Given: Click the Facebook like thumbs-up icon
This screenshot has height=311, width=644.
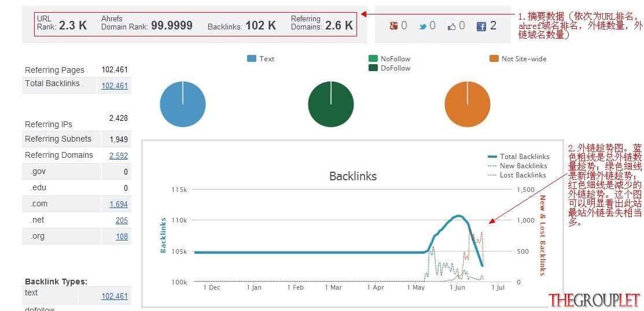Looking at the screenshot, I should click(x=452, y=27).
